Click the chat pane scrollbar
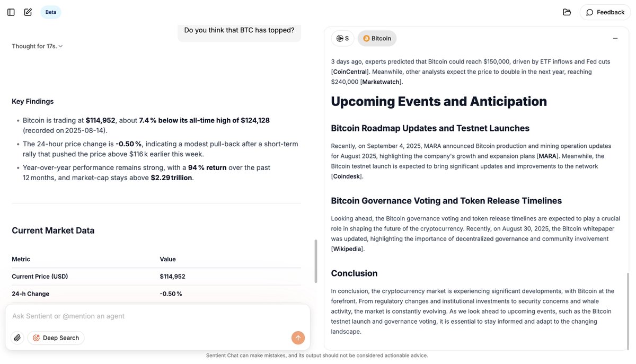The image size is (636, 364). tap(316, 261)
